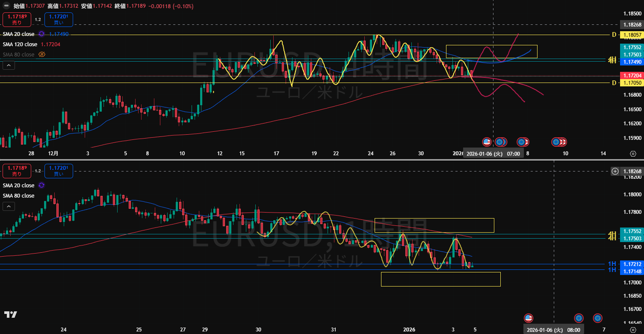644x334 pixels.
Task: Open the bottom chart's time axis settings gear
Action: point(633,330)
